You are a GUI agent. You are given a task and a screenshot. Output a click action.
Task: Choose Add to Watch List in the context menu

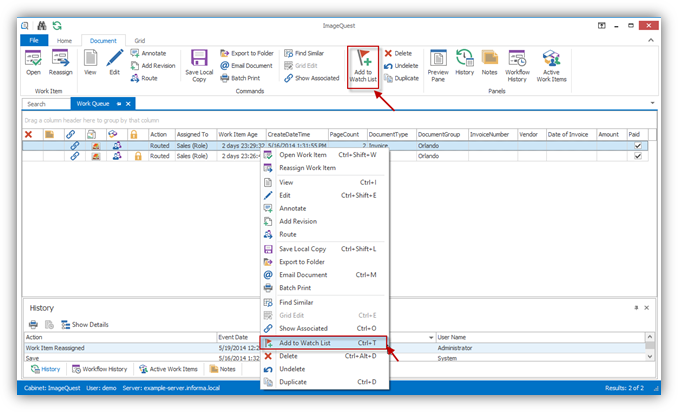click(324, 343)
